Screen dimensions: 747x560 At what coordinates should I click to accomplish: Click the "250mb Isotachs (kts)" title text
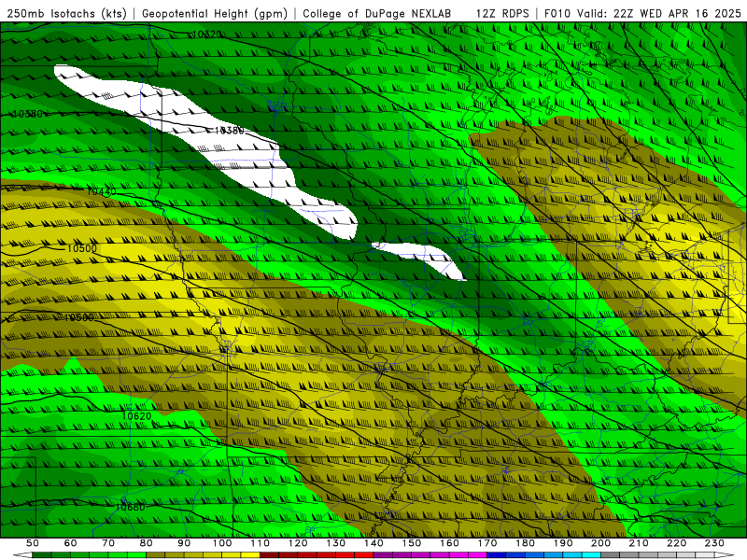[x=66, y=14]
